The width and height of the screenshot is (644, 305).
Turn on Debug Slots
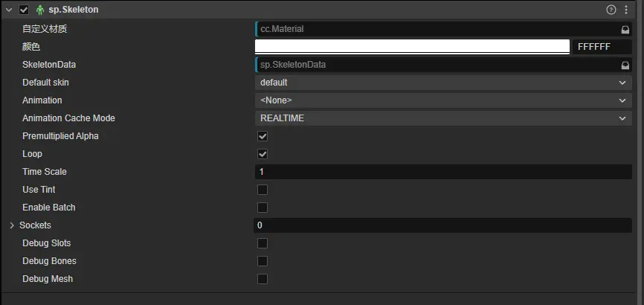point(263,243)
